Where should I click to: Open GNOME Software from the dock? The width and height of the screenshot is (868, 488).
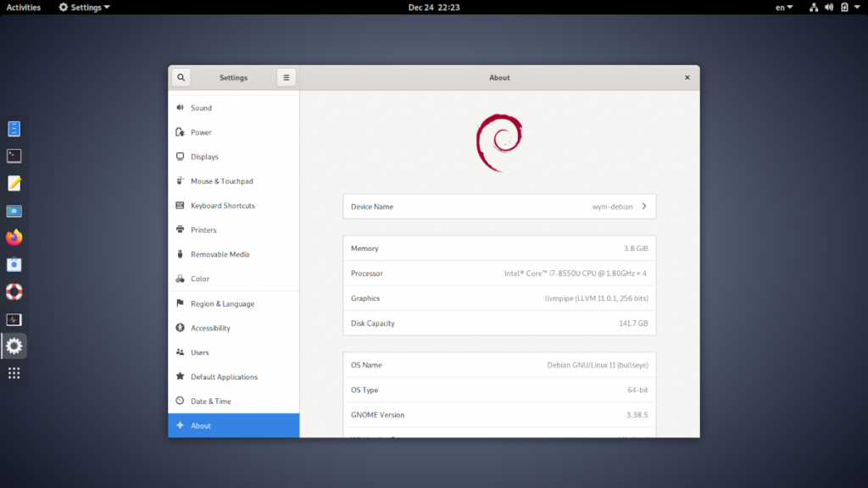pyautogui.click(x=14, y=264)
